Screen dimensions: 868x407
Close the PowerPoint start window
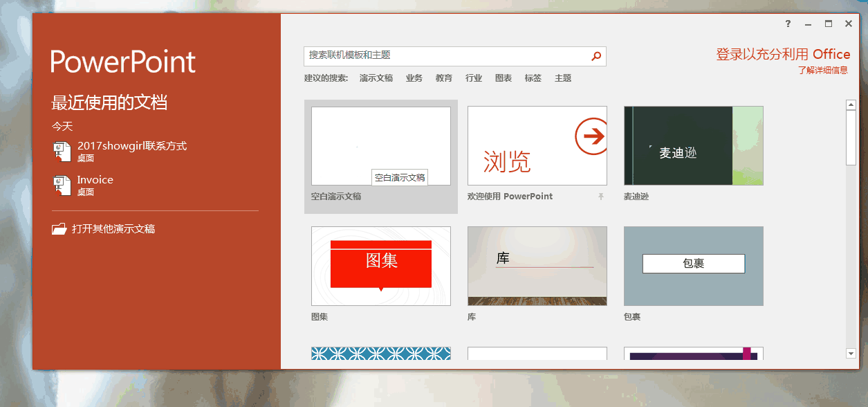coord(849,24)
